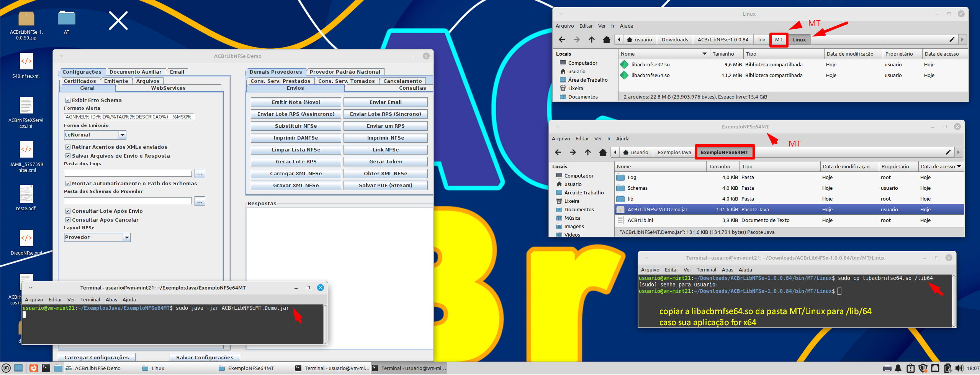Select ACBrNFSeXServicos.ini desktop file

click(26, 113)
